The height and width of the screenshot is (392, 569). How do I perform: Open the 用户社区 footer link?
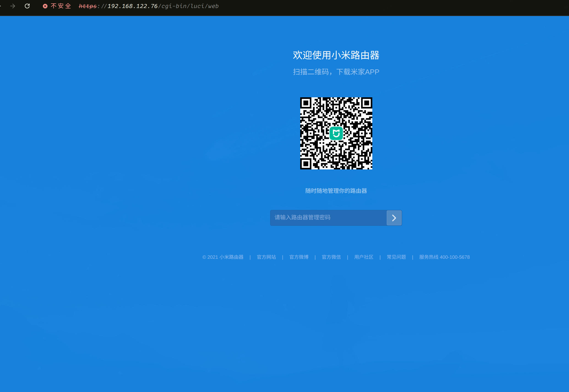click(364, 257)
